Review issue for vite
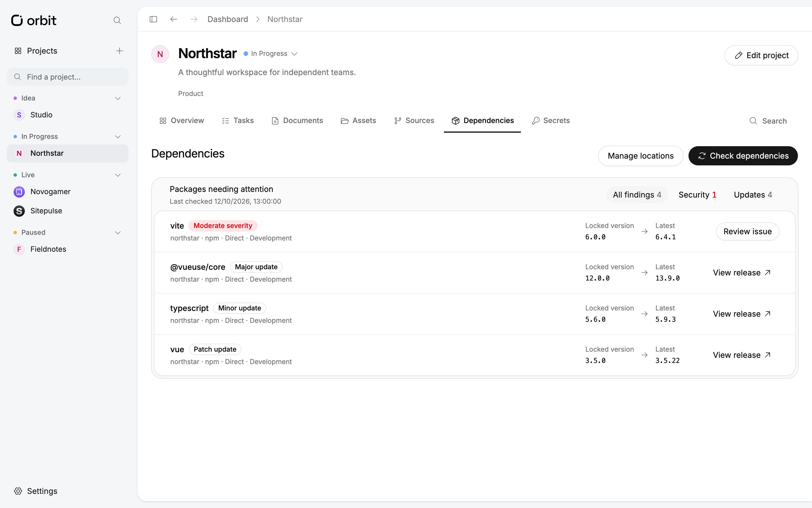The height and width of the screenshot is (508, 812). [747, 231]
